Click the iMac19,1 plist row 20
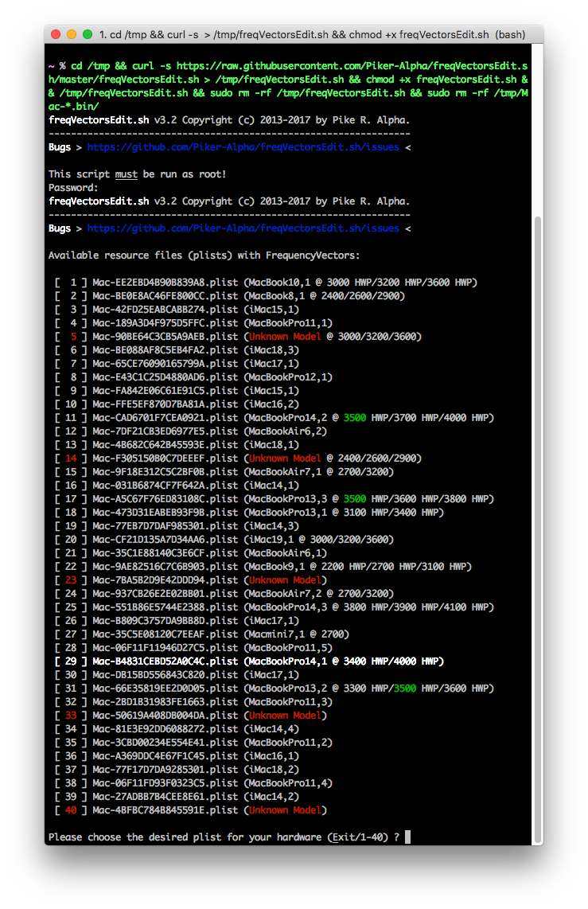 [224, 540]
